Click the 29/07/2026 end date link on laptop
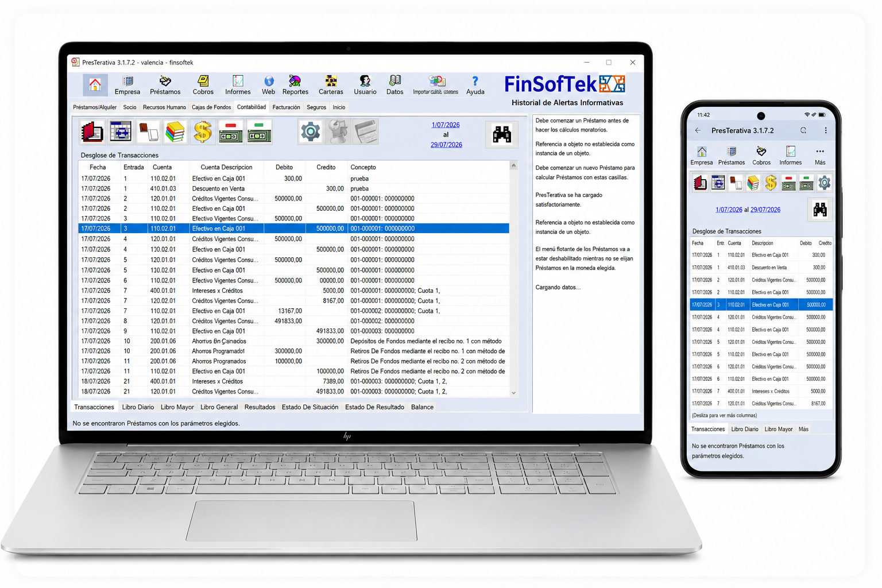The width and height of the screenshot is (882, 588). 446,145
